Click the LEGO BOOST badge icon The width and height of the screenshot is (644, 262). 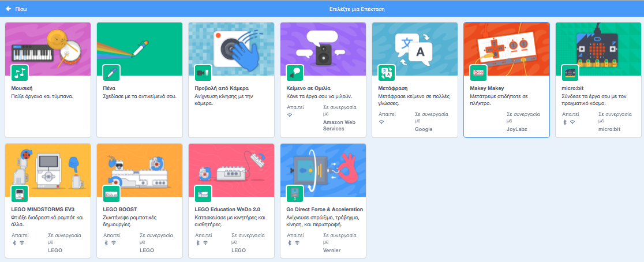112,194
